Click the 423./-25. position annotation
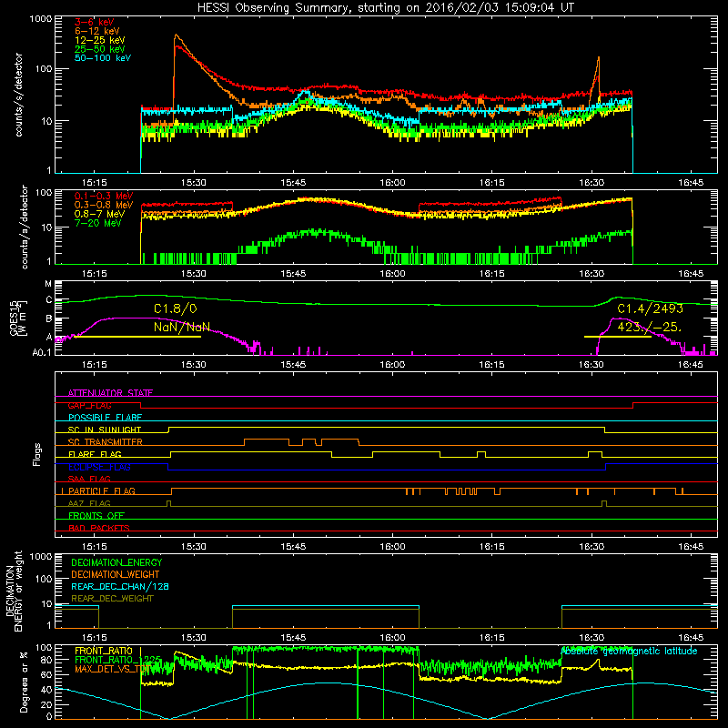Screen dimensions: 728x728 tap(649, 328)
